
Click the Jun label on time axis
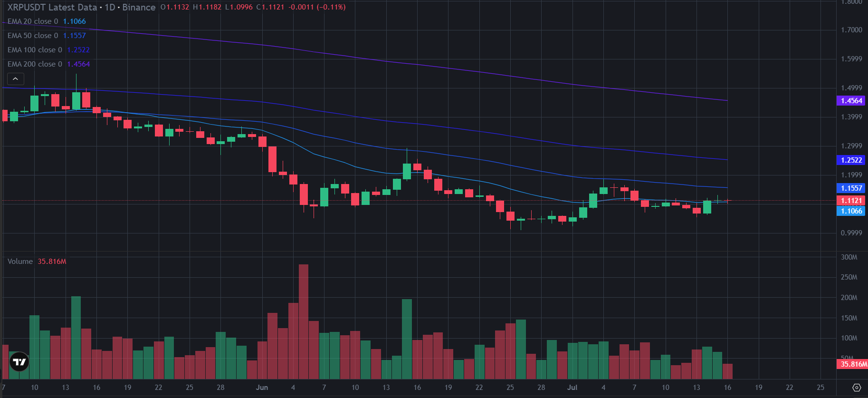(x=262, y=388)
